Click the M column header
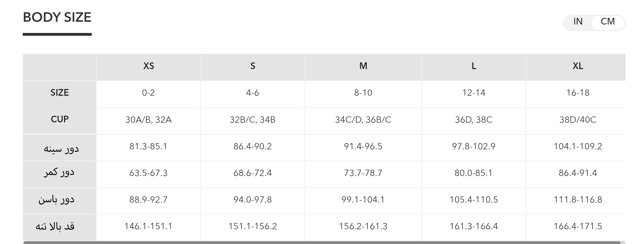 click(x=363, y=66)
